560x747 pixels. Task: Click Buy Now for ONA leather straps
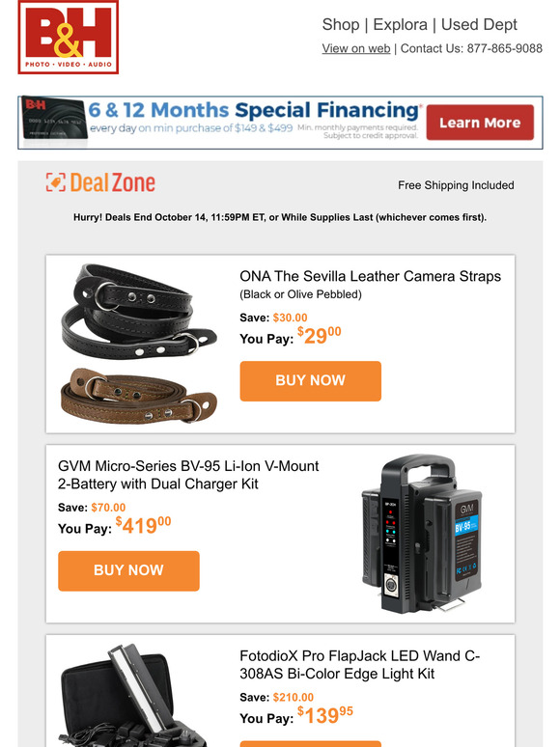tap(310, 380)
